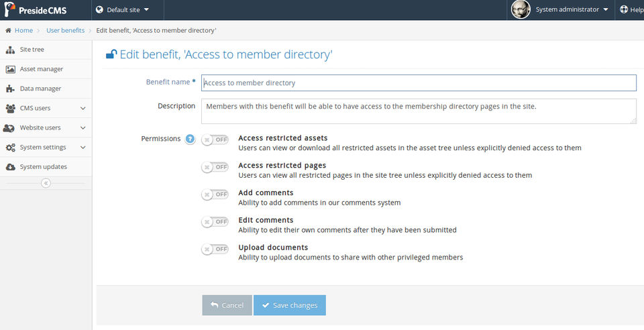The image size is (644, 330).
Task: Click the Cancel button
Action: tap(227, 305)
